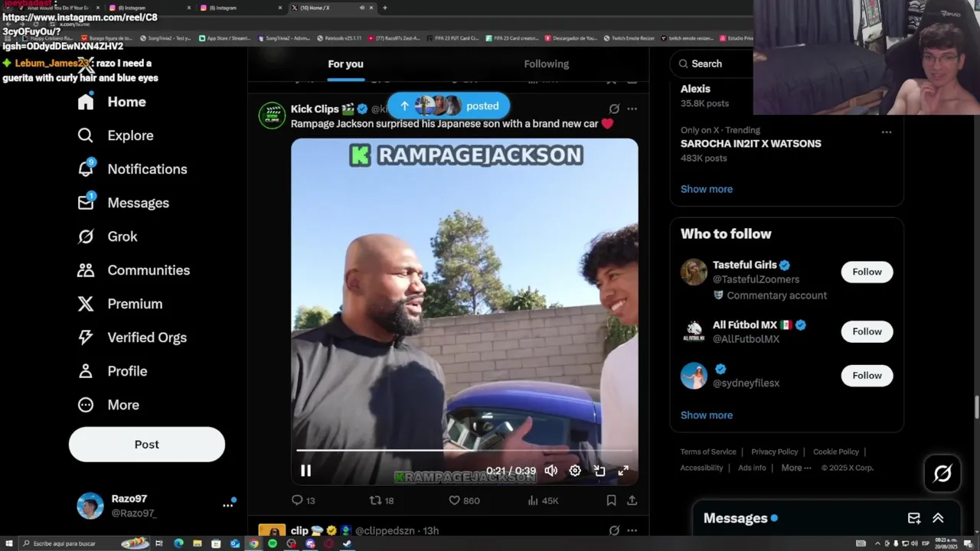Image resolution: width=980 pixels, height=551 pixels.
Task: Enter fullscreen on the video
Action: [x=623, y=471]
